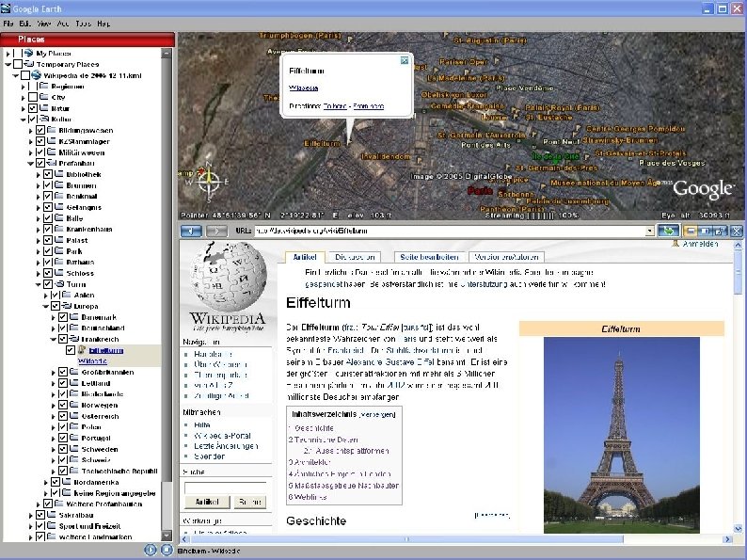747x560 pixels.
Task: Open the Tools menu
Action: coord(83,23)
